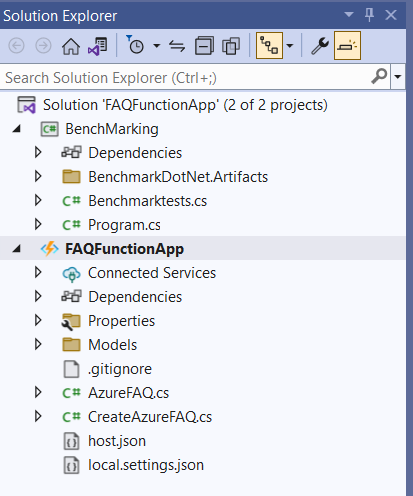This screenshot has width=413, height=496.
Task: Select Benchmarktests.cs file
Action: click(148, 201)
